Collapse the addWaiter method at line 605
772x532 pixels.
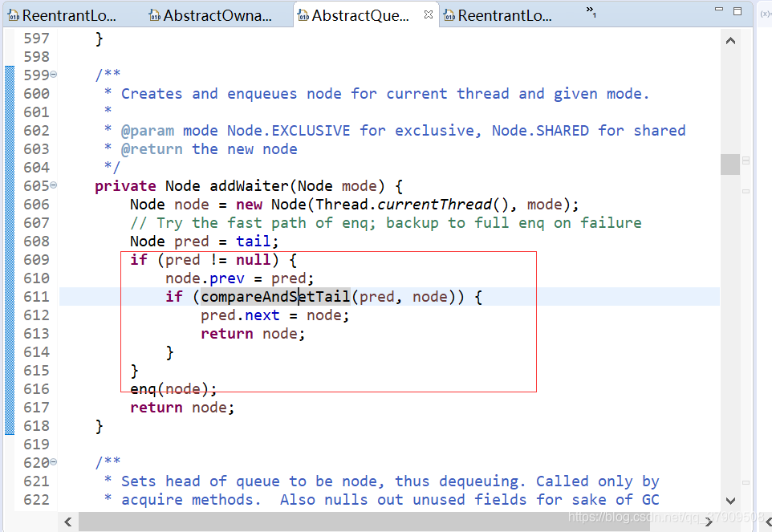point(53,185)
